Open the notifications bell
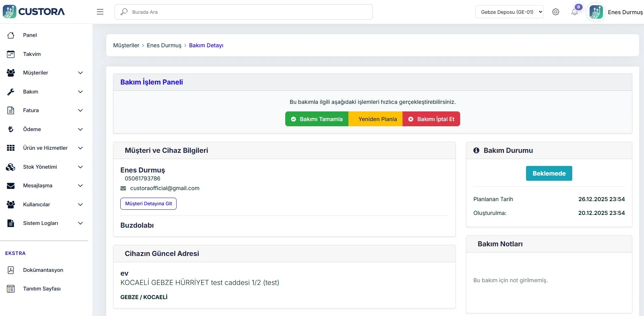 tap(574, 12)
